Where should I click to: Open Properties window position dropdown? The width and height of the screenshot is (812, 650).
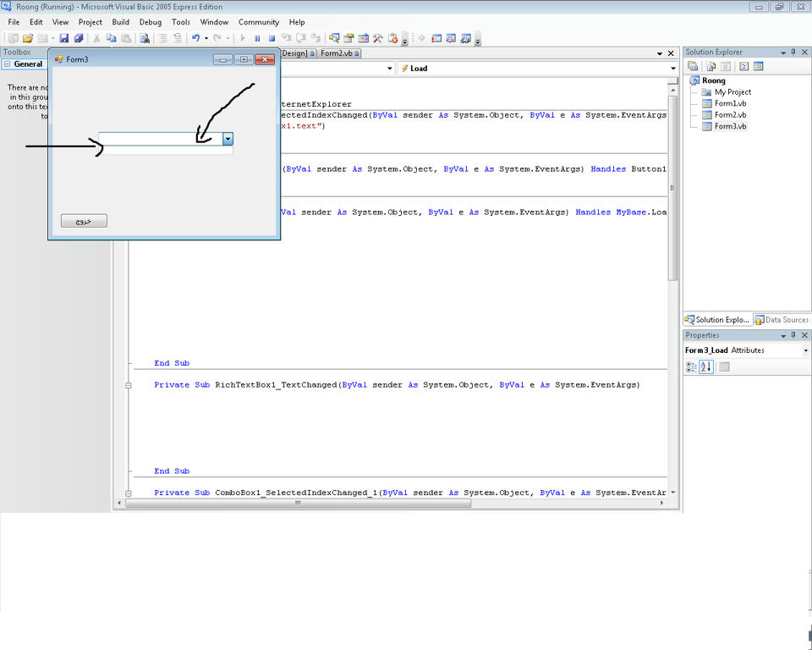pyautogui.click(x=783, y=335)
